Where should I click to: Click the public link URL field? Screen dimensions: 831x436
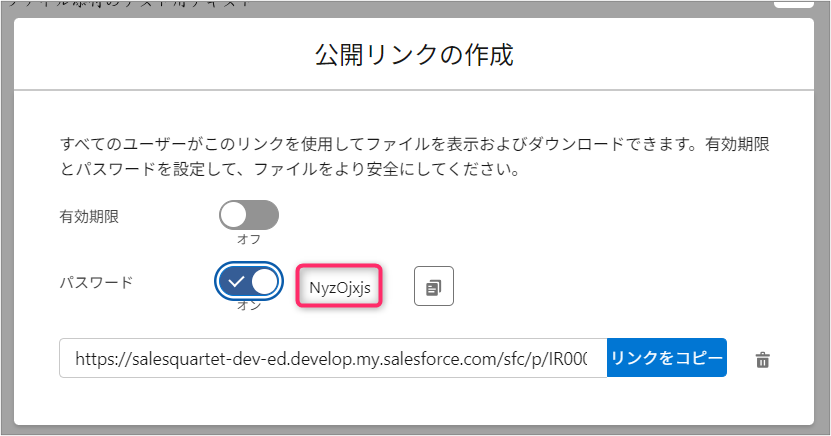332,358
